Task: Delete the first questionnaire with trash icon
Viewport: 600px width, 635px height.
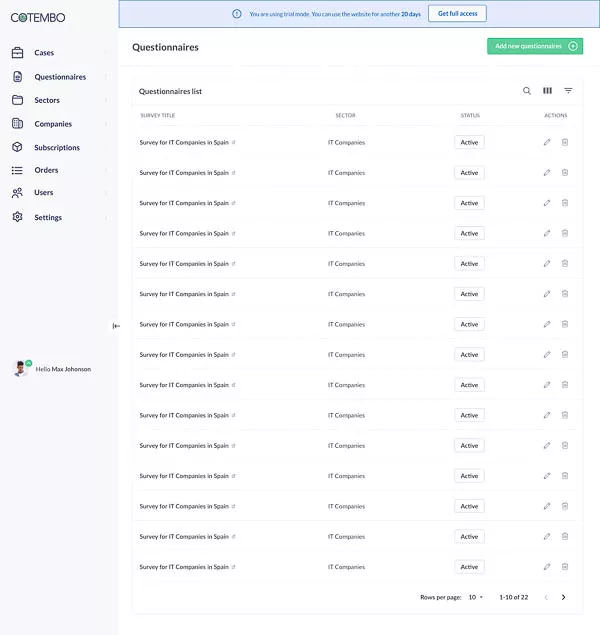Action: [565, 142]
